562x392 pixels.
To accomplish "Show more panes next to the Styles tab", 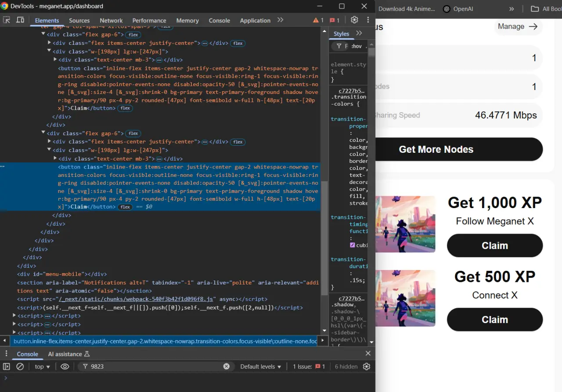I will [359, 33].
